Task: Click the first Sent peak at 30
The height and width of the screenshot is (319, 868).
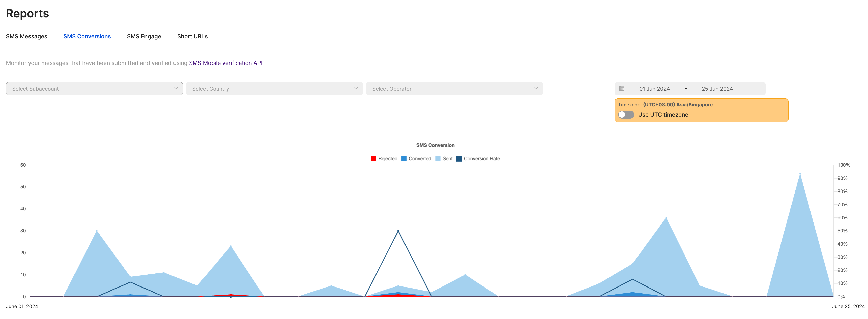Action: tap(97, 231)
